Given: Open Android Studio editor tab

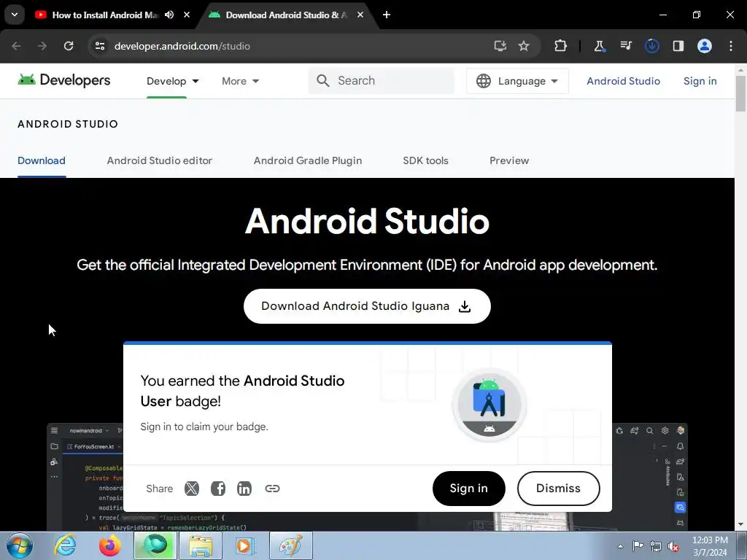Looking at the screenshot, I should pos(160,160).
